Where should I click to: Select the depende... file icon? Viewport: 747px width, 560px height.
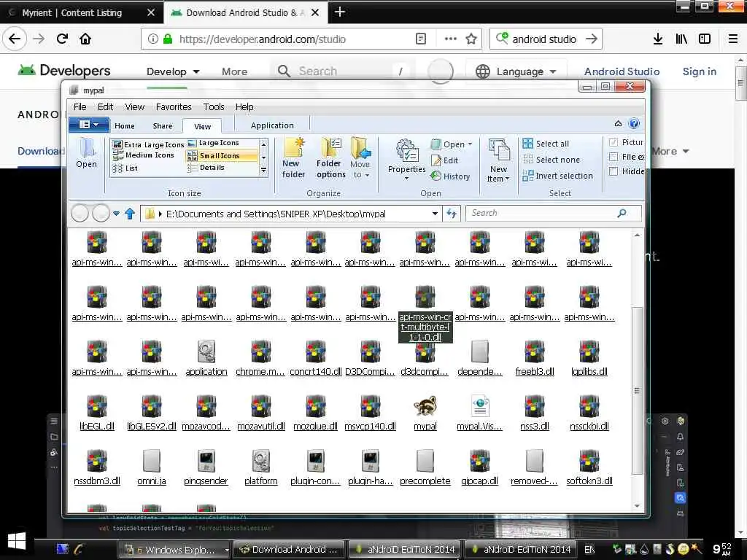click(x=480, y=351)
